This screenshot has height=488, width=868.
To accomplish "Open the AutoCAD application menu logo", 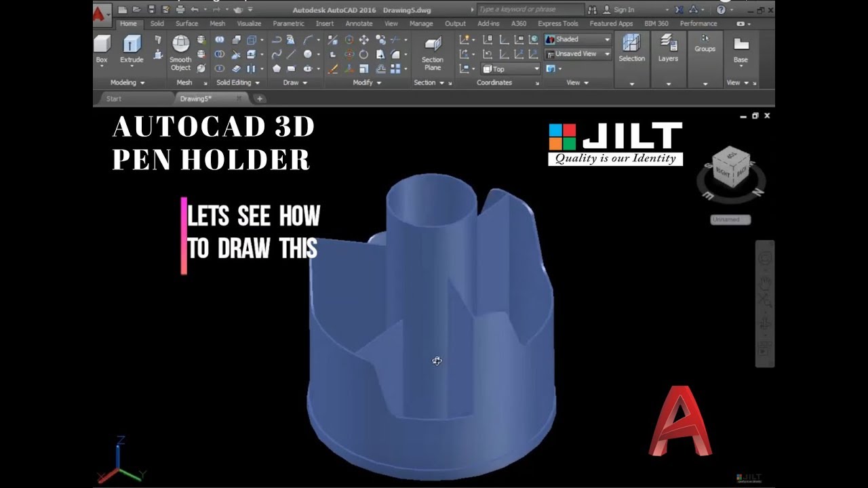I will tap(100, 14).
